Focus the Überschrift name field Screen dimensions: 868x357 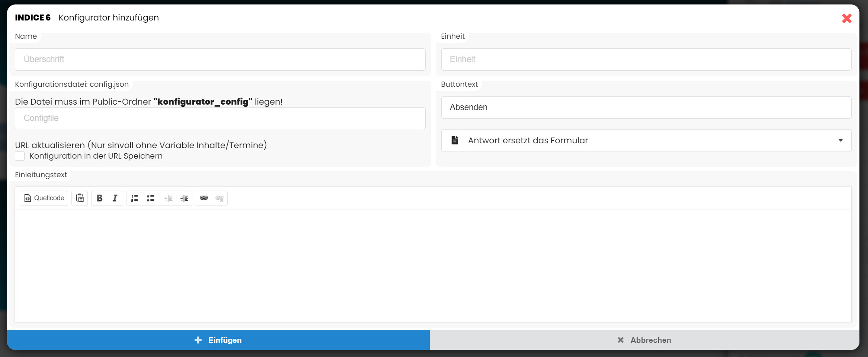point(220,60)
